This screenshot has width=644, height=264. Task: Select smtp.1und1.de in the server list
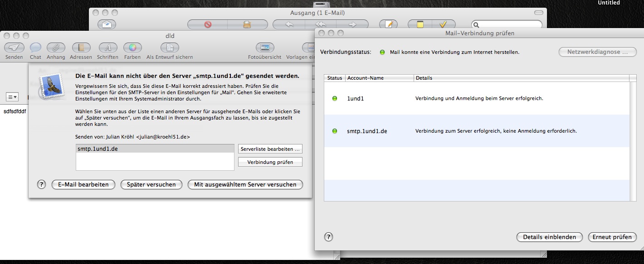[x=155, y=149]
